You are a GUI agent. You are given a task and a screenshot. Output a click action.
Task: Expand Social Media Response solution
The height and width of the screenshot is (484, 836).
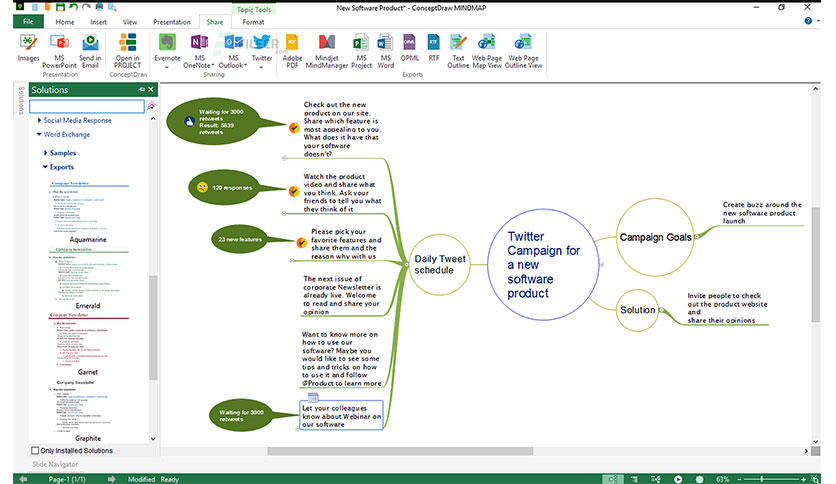pyautogui.click(x=39, y=120)
